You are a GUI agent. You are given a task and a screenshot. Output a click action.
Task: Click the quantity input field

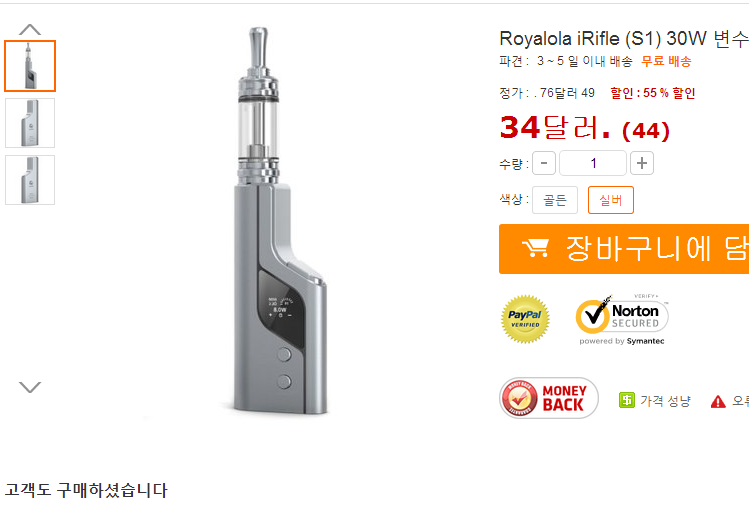pyautogui.click(x=593, y=163)
